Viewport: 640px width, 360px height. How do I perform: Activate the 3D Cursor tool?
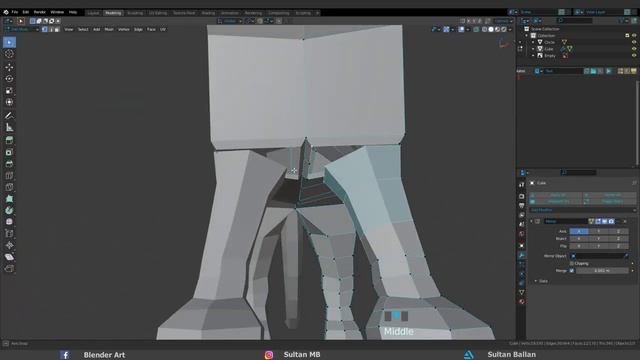click(x=9, y=54)
